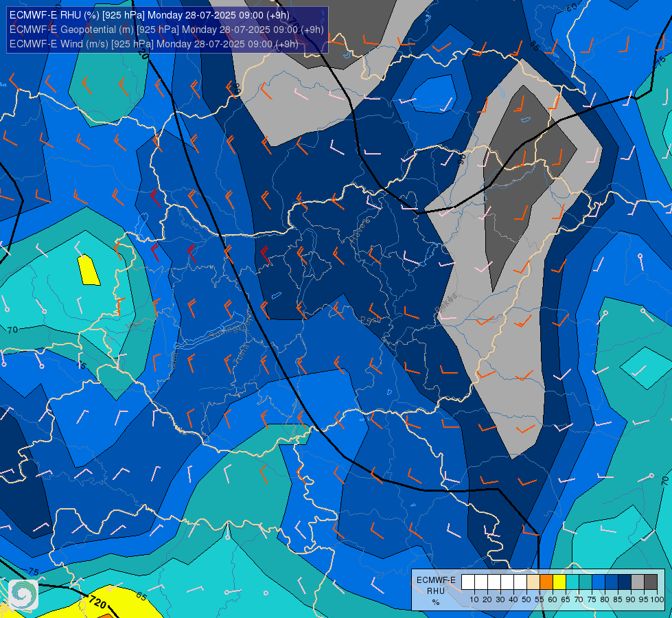Screen dimensions: 672x618
Task: Click the 720 geopotential contour label
Action: 97,603
